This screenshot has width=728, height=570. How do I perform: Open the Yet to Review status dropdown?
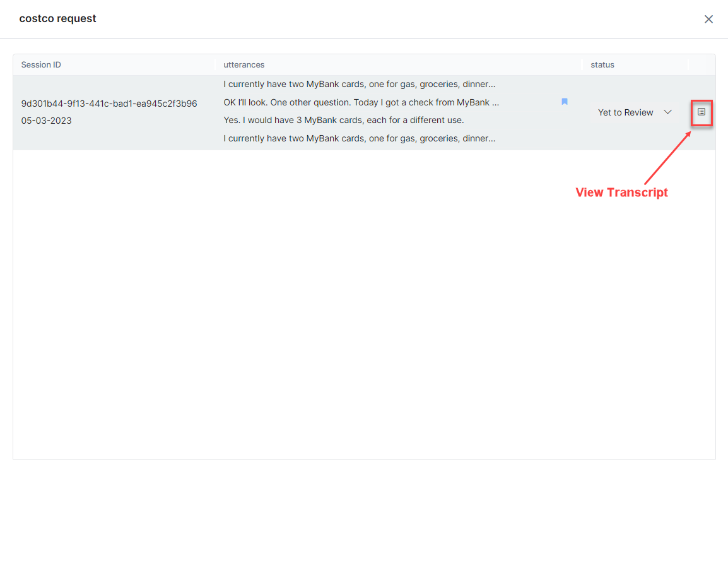[633, 112]
